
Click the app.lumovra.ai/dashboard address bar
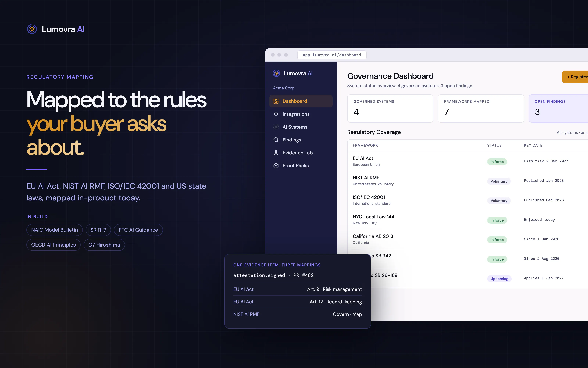pos(332,55)
